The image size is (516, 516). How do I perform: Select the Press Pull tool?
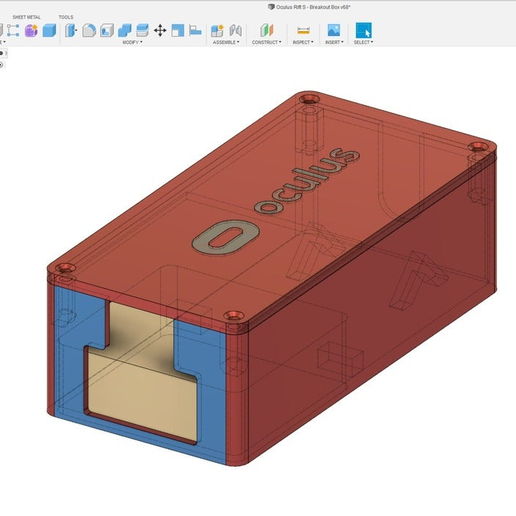point(71,30)
